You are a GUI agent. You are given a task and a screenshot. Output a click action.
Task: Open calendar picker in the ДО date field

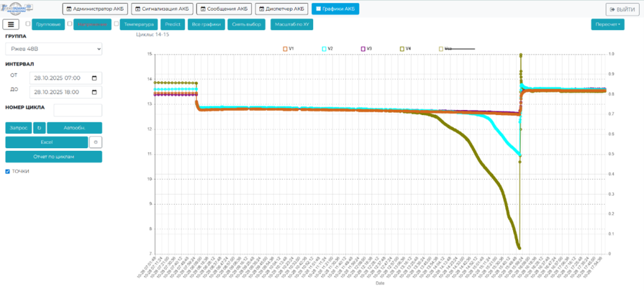[94, 92]
